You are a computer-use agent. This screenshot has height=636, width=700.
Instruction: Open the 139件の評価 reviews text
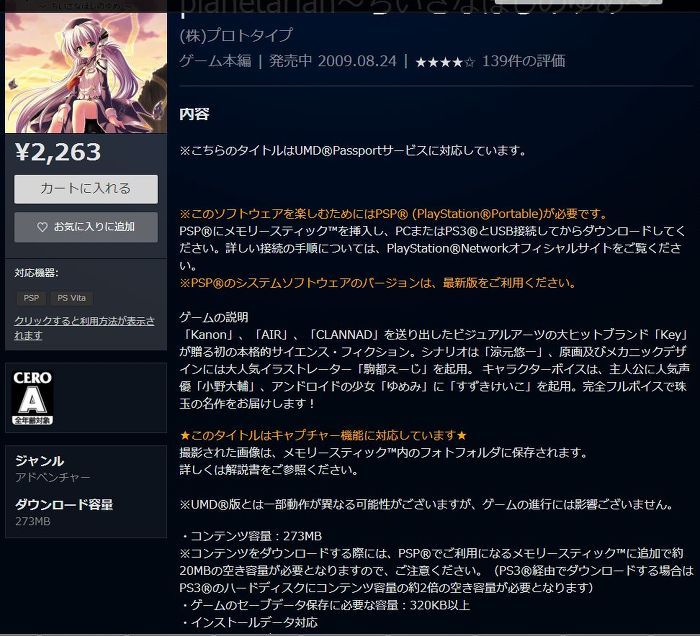[x=524, y=61]
